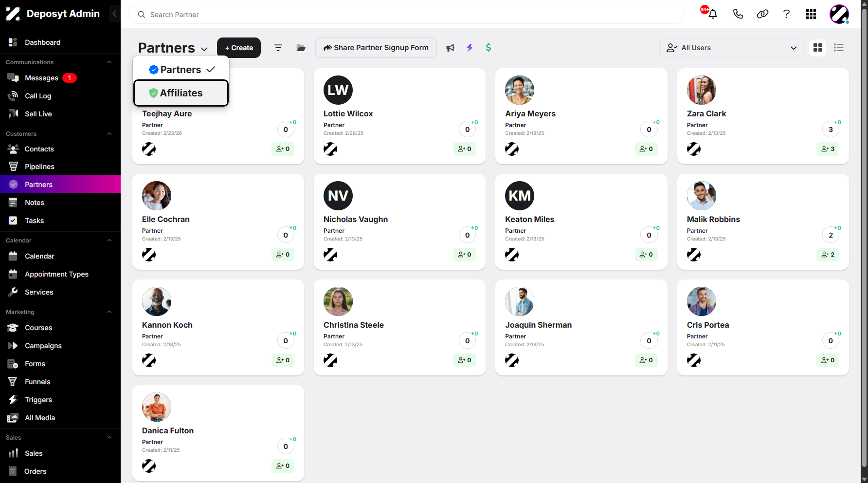Screen dimensions: 868x483
Task: Open the filter icon next to Create
Action: coord(278,48)
